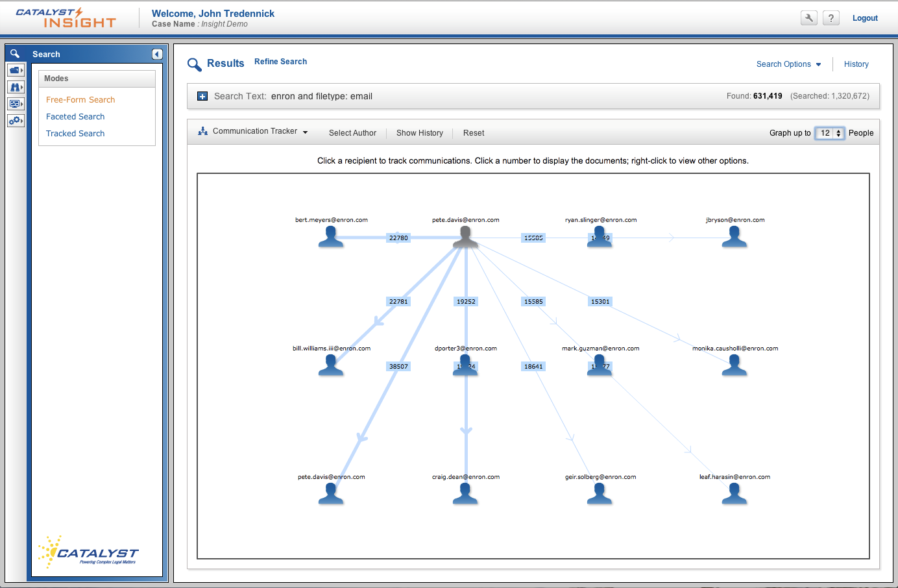Collapse the Search panel with arrow button
This screenshot has height=588, width=898.
pyautogui.click(x=157, y=54)
